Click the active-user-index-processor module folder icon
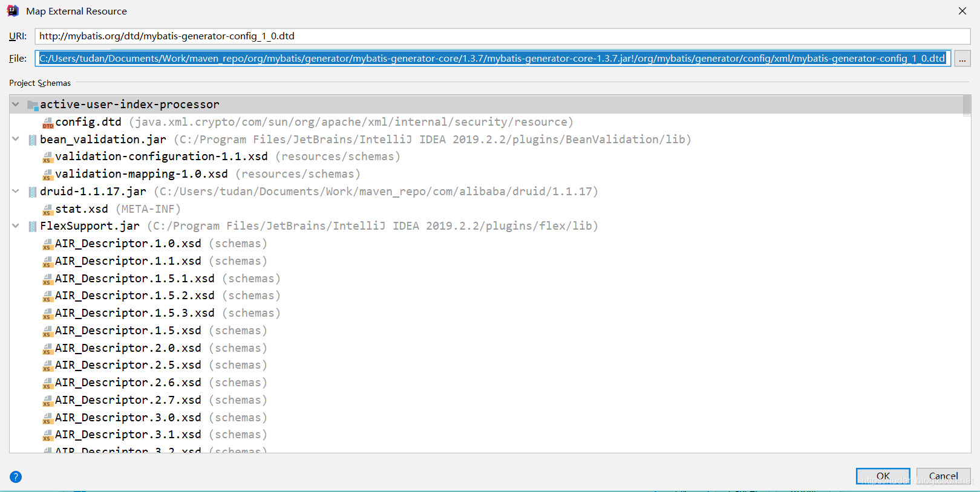 tap(33, 105)
